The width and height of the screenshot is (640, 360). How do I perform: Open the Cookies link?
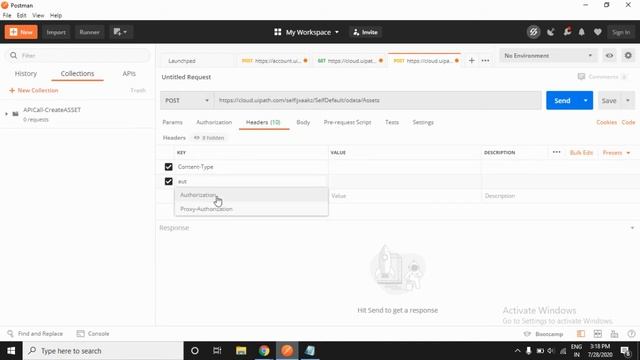tap(607, 122)
